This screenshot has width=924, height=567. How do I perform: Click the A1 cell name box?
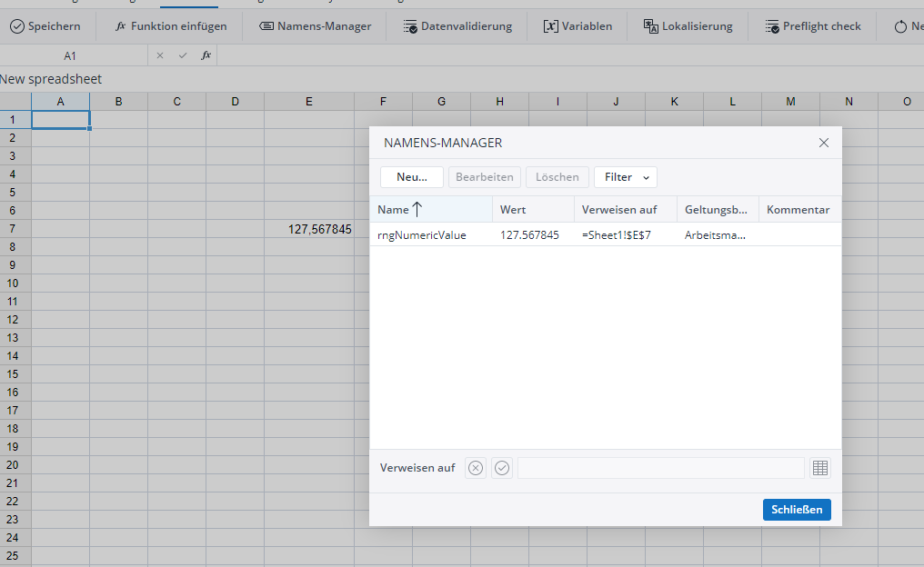click(71, 55)
